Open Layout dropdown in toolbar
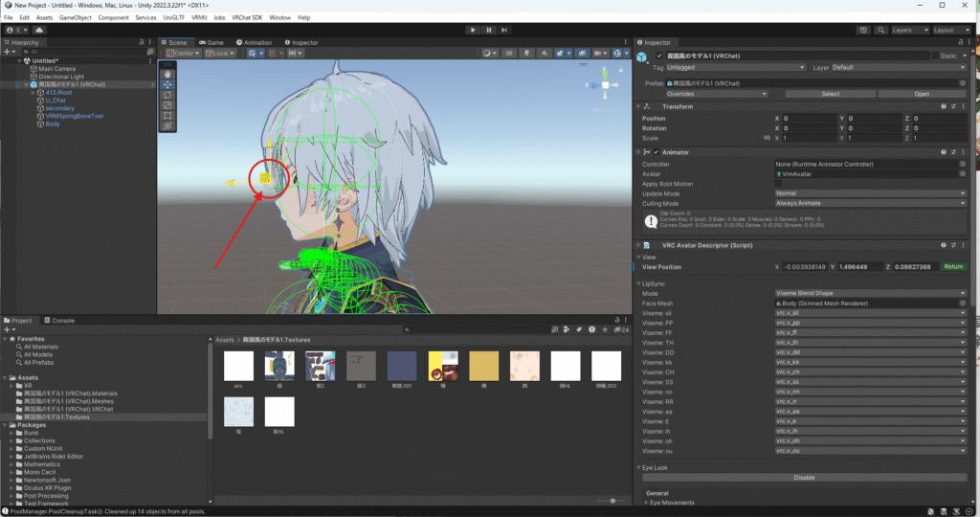Image resolution: width=980 pixels, height=517 pixels. tap(950, 30)
